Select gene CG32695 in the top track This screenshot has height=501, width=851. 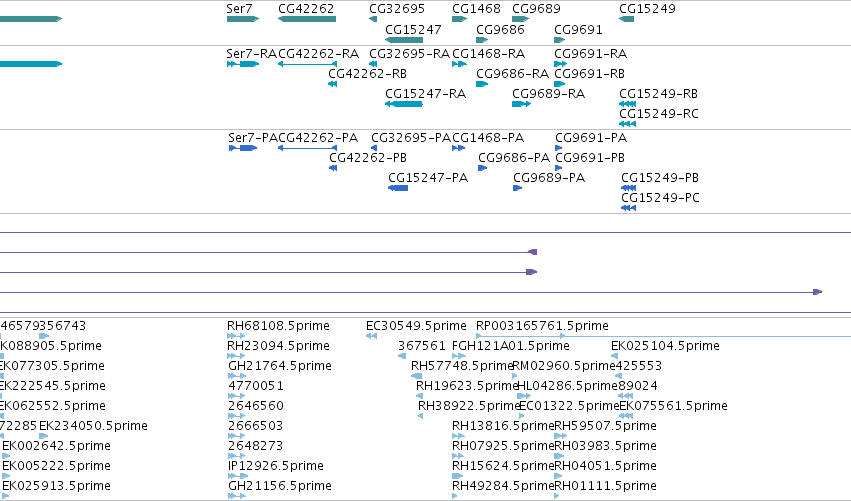coord(397,9)
